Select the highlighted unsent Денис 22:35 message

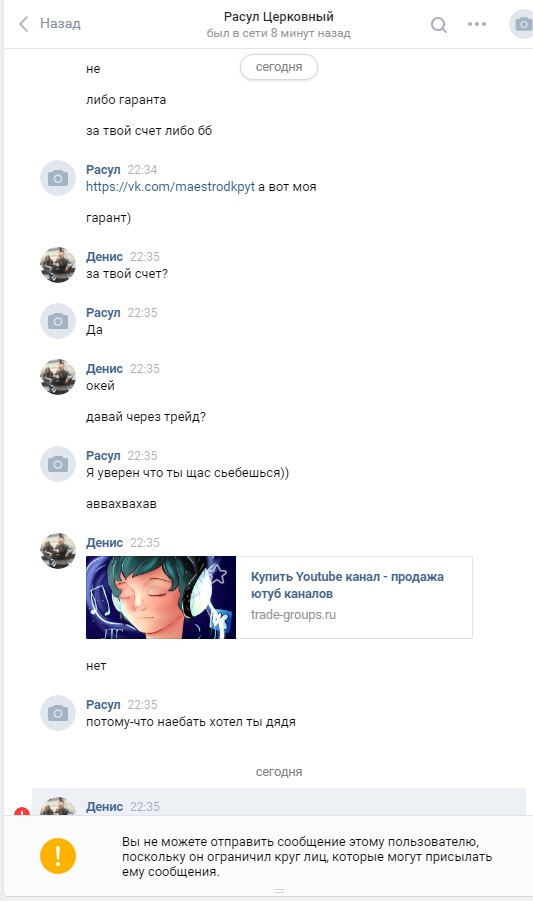[x=279, y=802]
